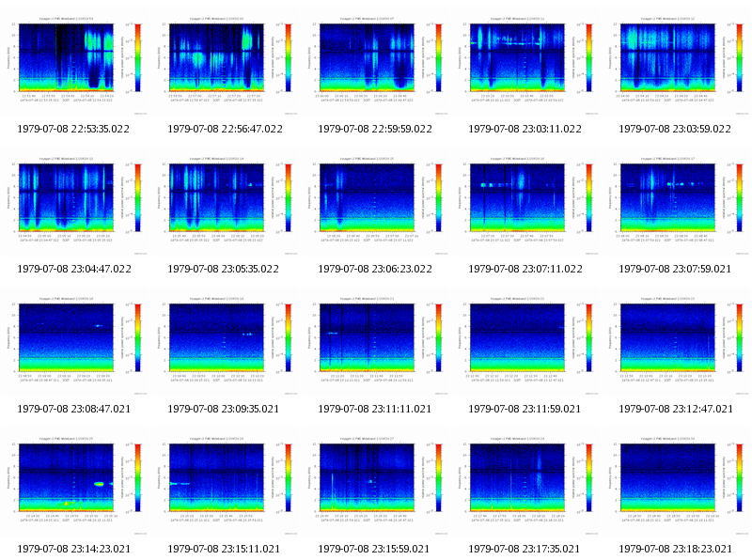The width and height of the screenshot is (752, 560).
Task: Open the spectrogram thumbnail for 23:04:47.022
Action: point(74,202)
